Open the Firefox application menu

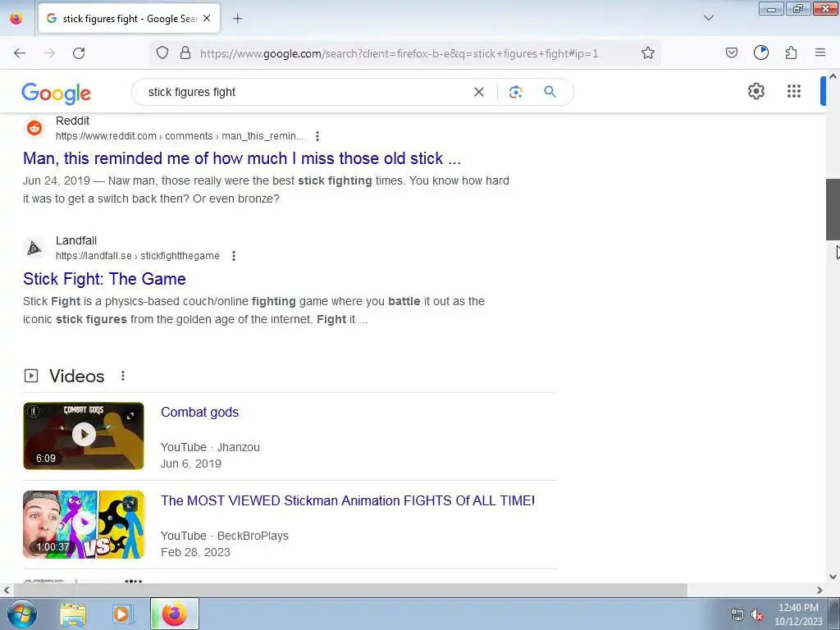tap(820, 53)
